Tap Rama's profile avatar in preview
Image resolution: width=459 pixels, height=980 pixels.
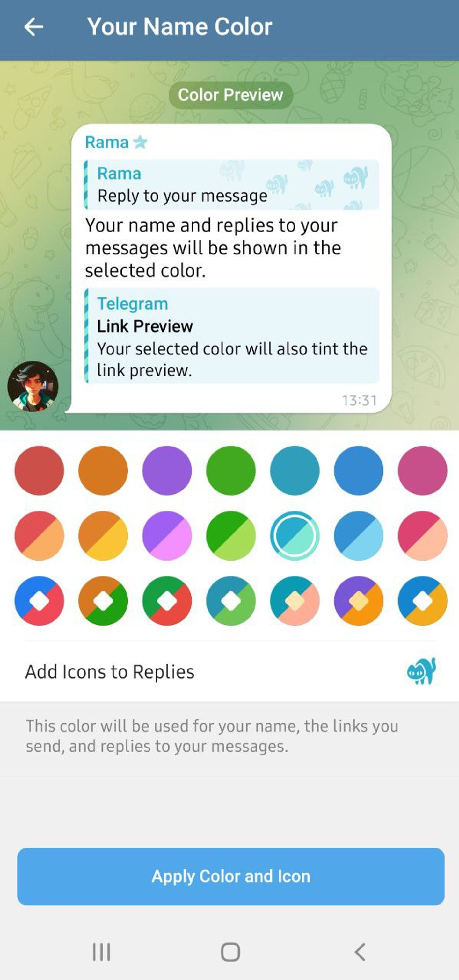tap(33, 387)
